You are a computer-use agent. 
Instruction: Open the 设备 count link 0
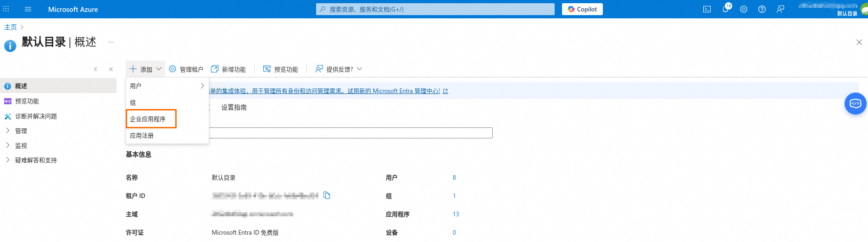click(x=454, y=232)
